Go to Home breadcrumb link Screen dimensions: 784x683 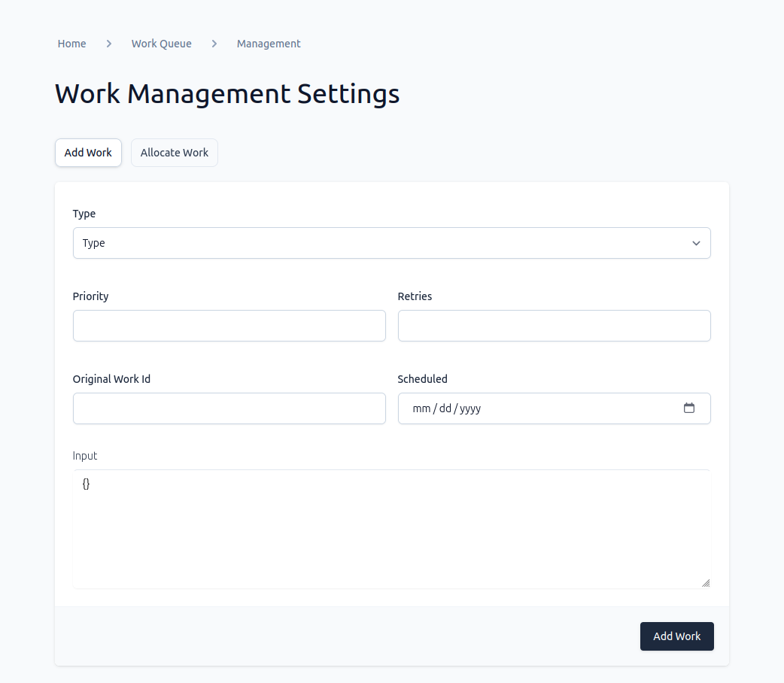point(71,44)
